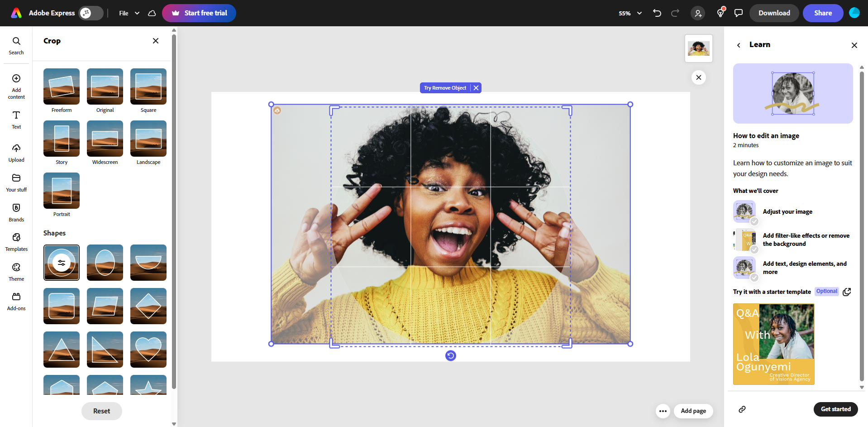
Task: Click Get started in the Learn panel
Action: [835, 409]
